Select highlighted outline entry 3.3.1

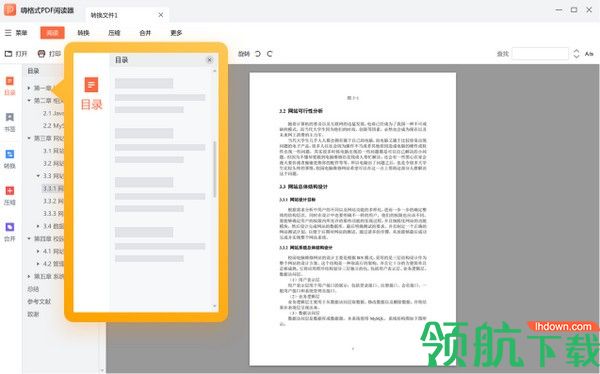point(53,188)
